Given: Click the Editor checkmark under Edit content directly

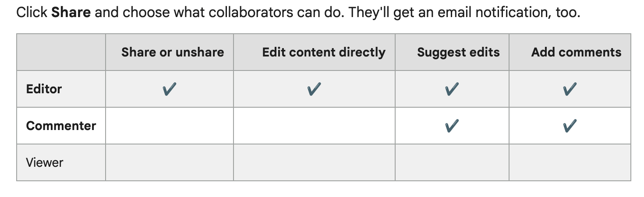Looking at the screenshot, I should coord(314,90).
